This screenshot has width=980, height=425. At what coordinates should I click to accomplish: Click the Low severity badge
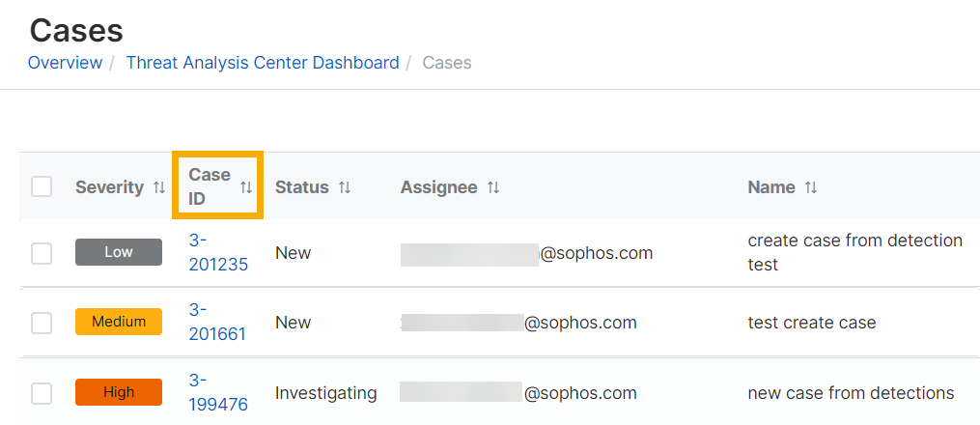point(119,252)
